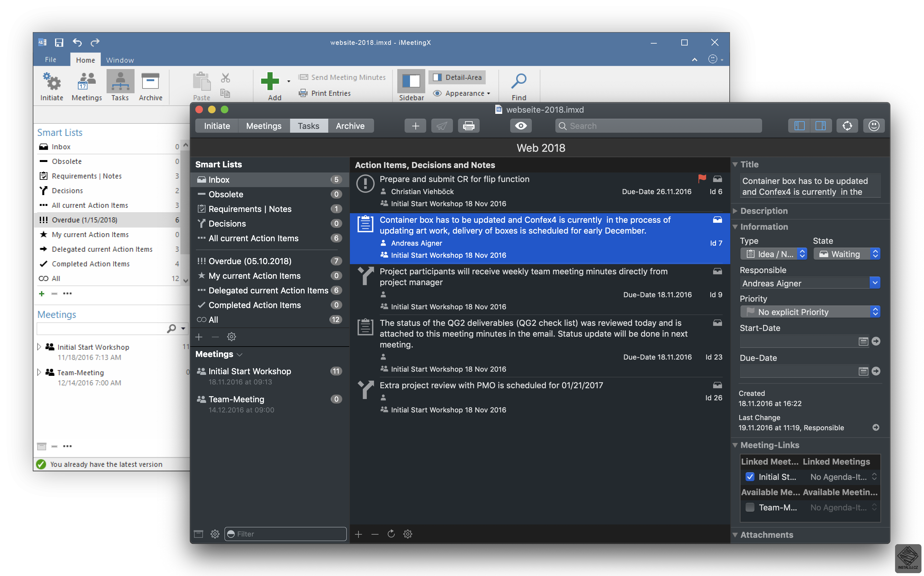Select Team-Meeting in the Mac Meetings list
Viewport: 924px width, 576px height.
[x=270, y=404]
